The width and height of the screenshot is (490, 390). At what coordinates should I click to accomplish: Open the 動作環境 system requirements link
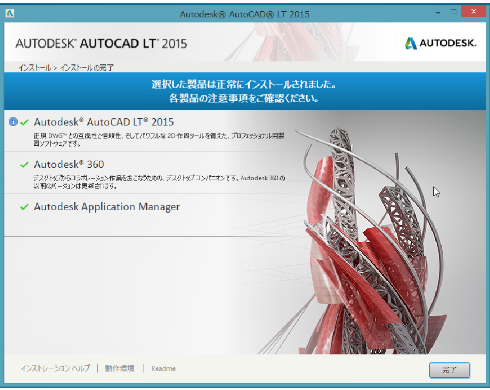(120, 368)
